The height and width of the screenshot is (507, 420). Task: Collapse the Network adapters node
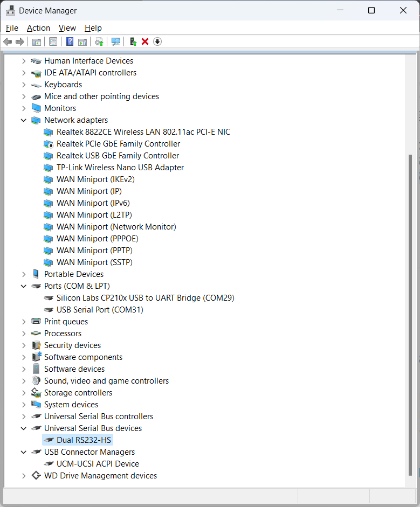pyautogui.click(x=24, y=120)
